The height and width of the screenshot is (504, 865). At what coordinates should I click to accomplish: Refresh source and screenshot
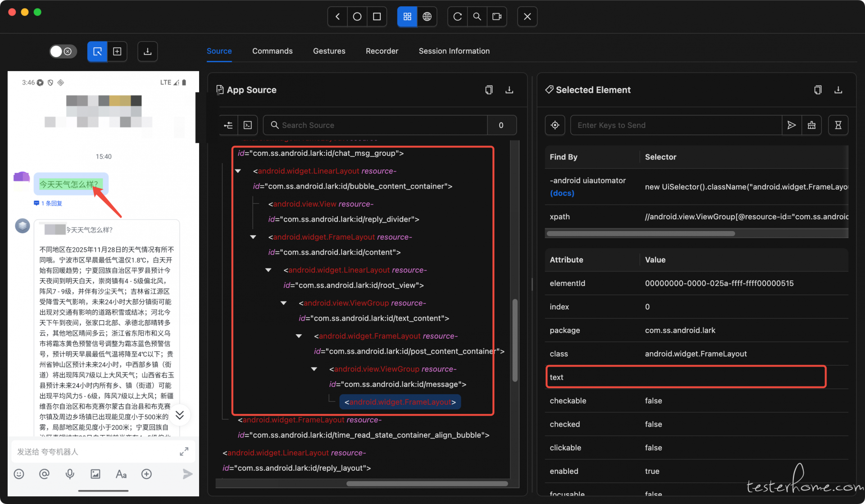coord(457,17)
